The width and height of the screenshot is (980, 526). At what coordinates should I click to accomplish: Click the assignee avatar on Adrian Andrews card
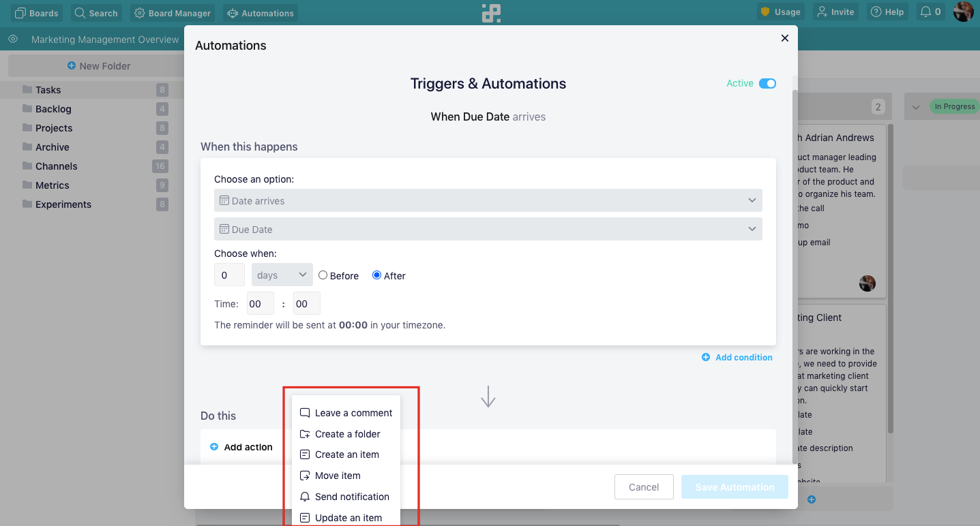867,283
